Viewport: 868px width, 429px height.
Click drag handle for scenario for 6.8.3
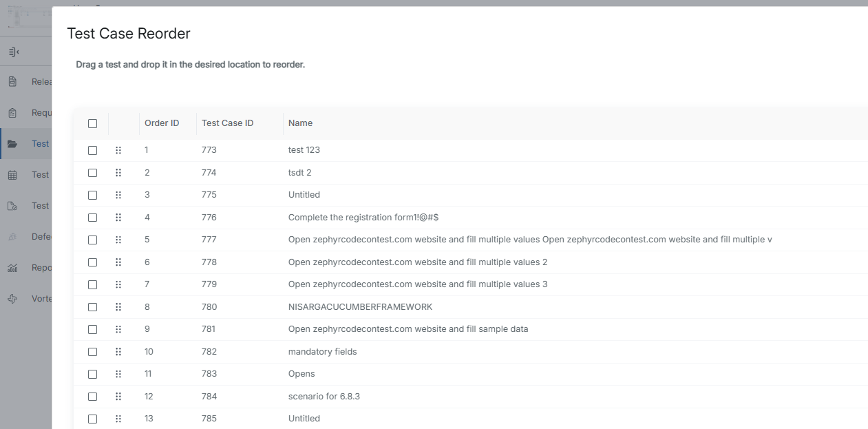click(118, 397)
